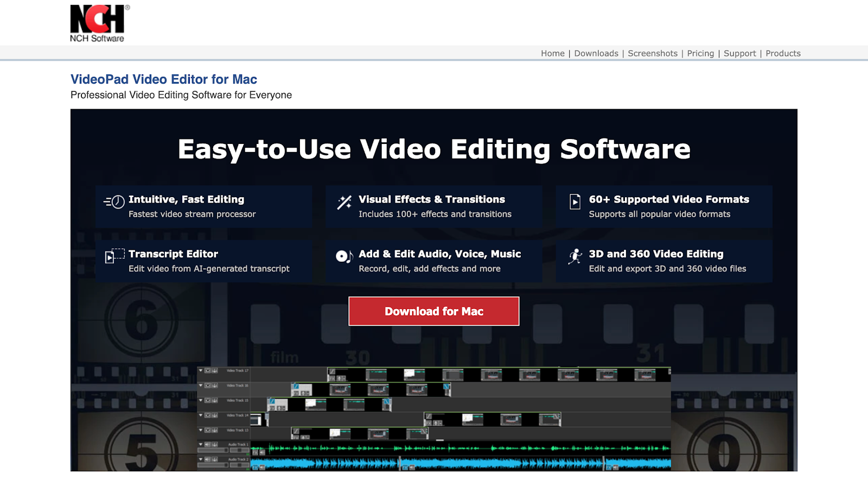
Task: Click the Add & Edit Audio disc icon
Action: coord(344,256)
